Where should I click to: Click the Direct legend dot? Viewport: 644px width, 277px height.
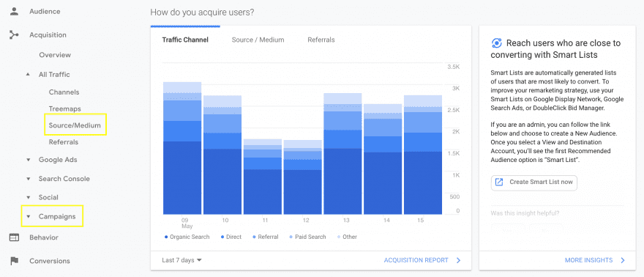222,237
